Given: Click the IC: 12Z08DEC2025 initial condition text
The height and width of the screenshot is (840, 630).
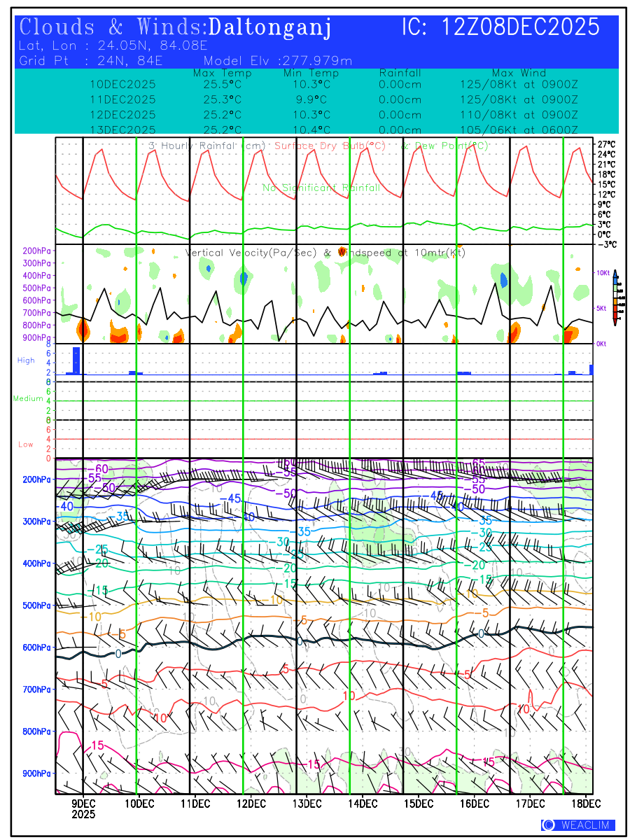Looking at the screenshot, I should pyautogui.click(x=500, y=27).
